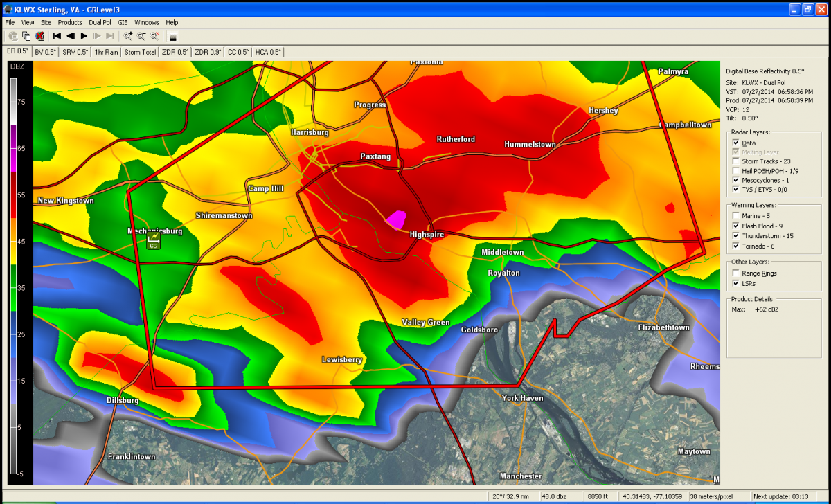Viewport: 831px width, 504px height.
Task: Switch to Storm Total tab
Action: [x=140, y=52]
